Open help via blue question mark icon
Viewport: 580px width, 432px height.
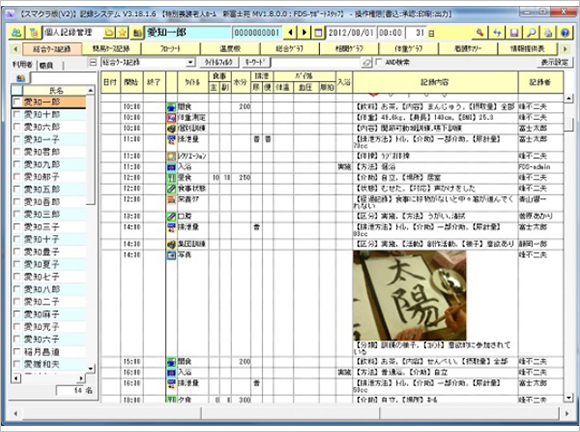point(565,33)
